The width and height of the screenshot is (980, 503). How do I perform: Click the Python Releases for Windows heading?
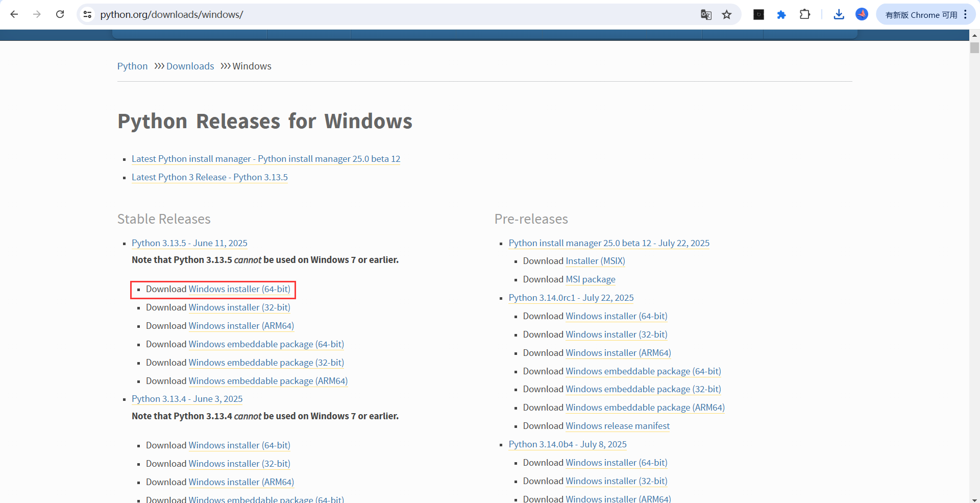265,122
